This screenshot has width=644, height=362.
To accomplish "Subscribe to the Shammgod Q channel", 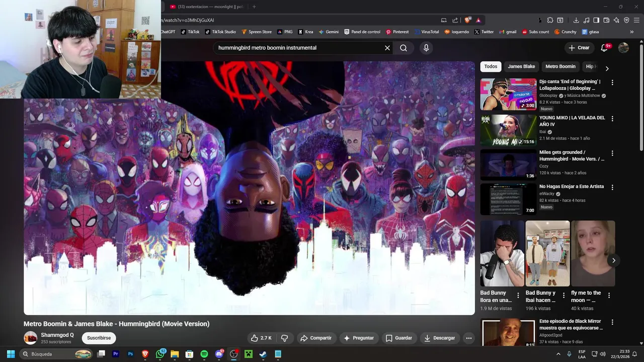I will (x=99, y=338).
